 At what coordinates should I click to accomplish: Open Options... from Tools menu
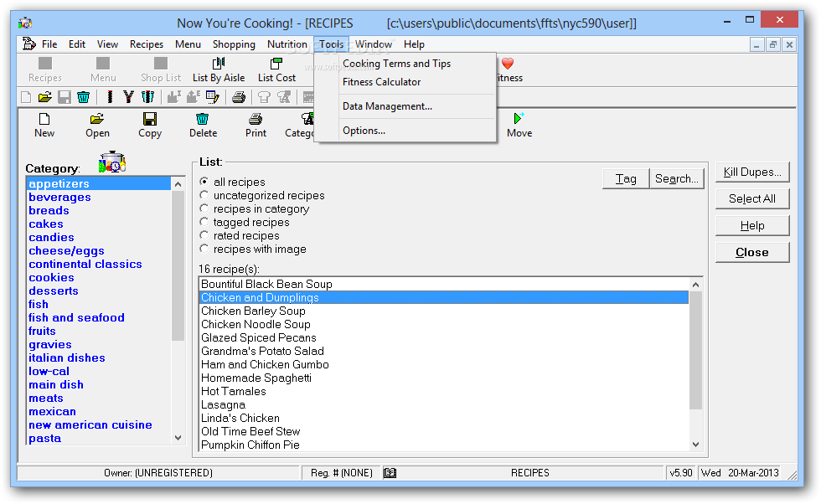coord(364,131)
